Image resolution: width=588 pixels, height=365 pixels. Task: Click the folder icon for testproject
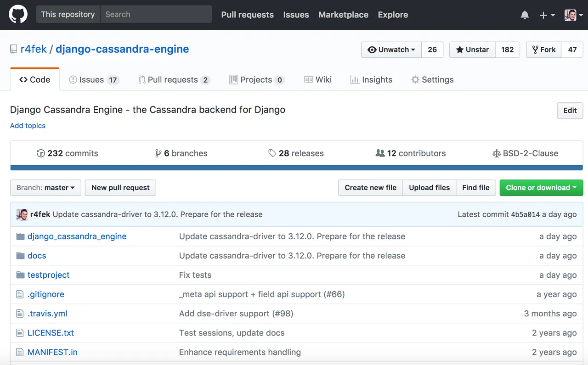click(20, 275)
